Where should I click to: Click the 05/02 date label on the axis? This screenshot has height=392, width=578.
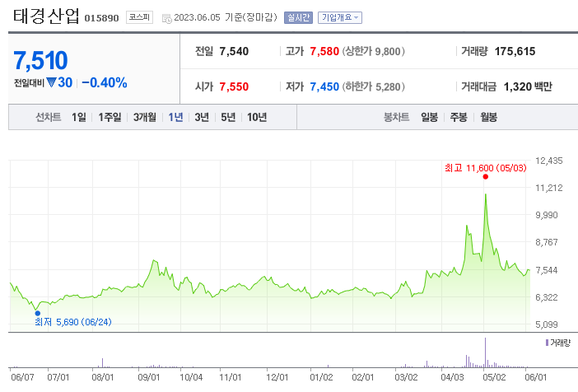click(x=494, y=377)
